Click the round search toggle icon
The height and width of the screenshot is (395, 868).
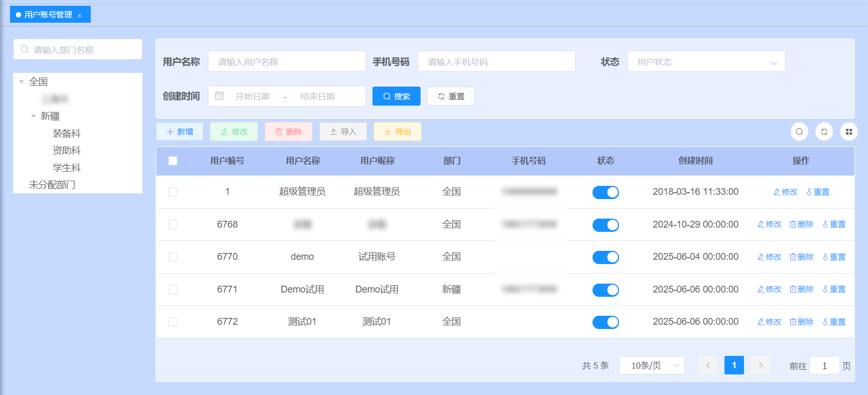coord(799,131)
